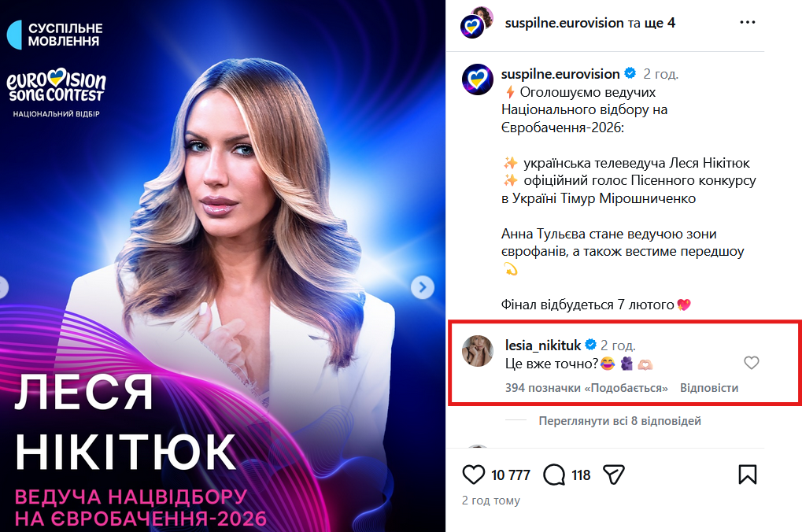Screen dimensions: 802x532
Task: Go to previous carousel slide arrow
Action: click(2, 287)
